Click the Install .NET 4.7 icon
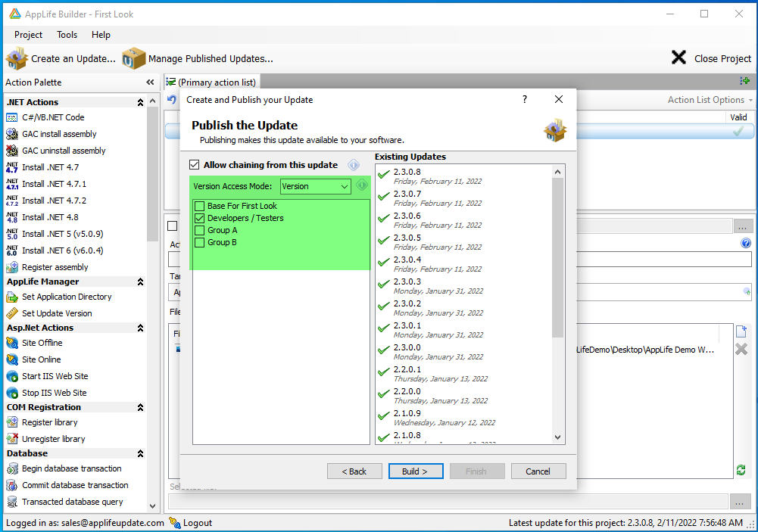 pos(12,167)
